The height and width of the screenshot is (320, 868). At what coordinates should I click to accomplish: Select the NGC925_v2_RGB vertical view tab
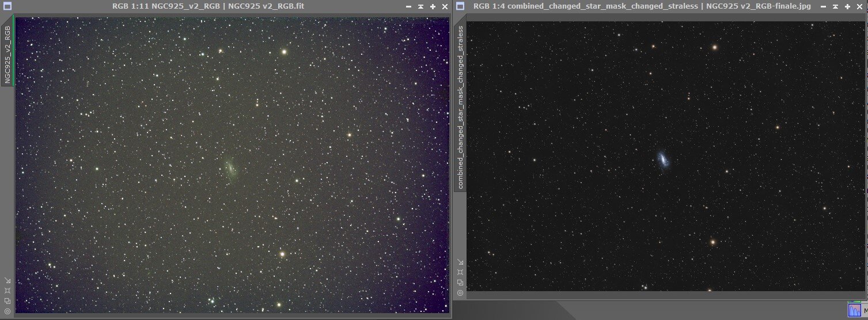click(7, 51)
